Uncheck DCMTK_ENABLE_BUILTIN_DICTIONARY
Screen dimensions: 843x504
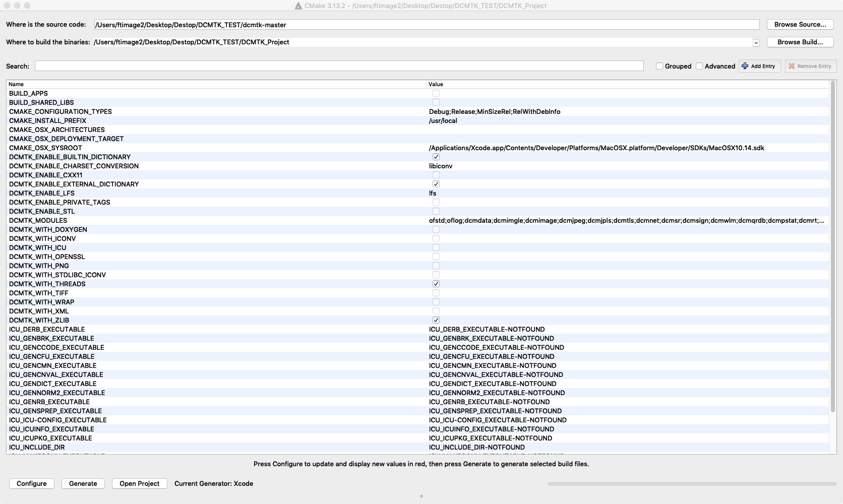436,157
